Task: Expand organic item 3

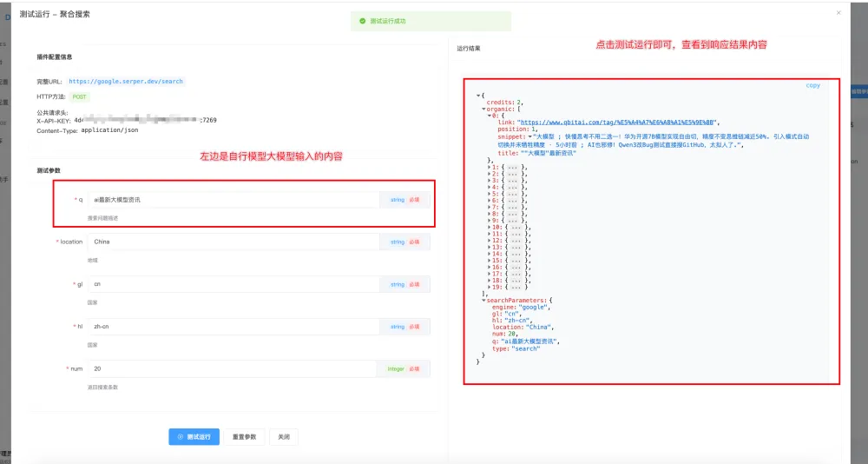Action: [x=490, y=180]
